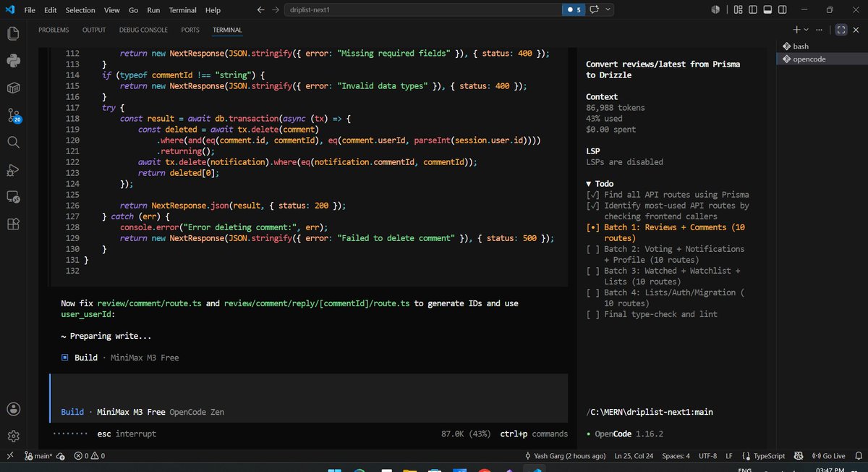This screenshot has width=868, height=472.
Task: Open Source Control view with 20 badge
Action: (12, 115)
